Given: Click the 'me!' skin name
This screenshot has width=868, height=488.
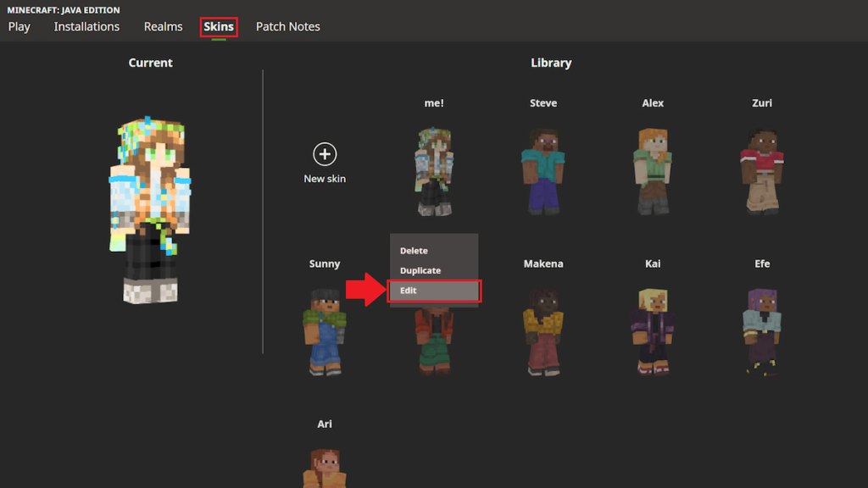Looking at the screenshot, I should pos(434,103).
